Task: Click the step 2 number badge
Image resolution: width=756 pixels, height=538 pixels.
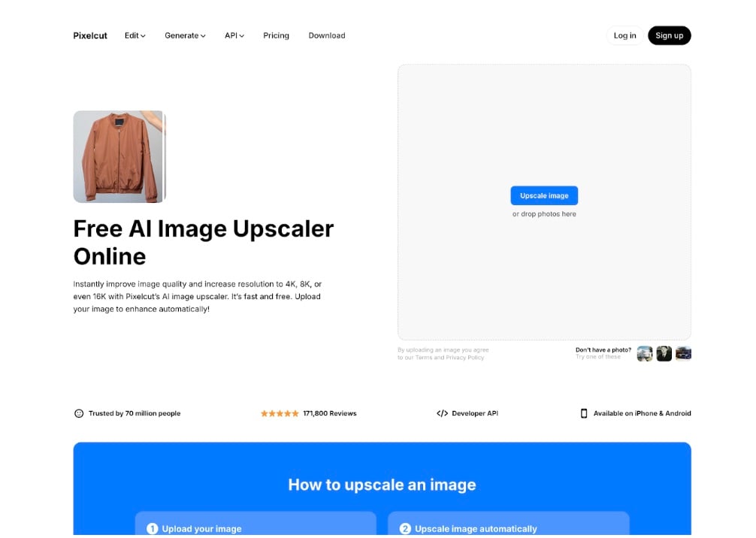Action: (x=405, y=529)
